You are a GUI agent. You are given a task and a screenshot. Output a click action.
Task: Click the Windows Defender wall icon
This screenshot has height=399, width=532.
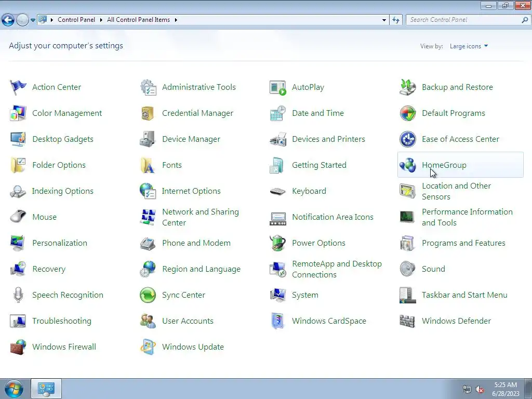click(407, 321)
